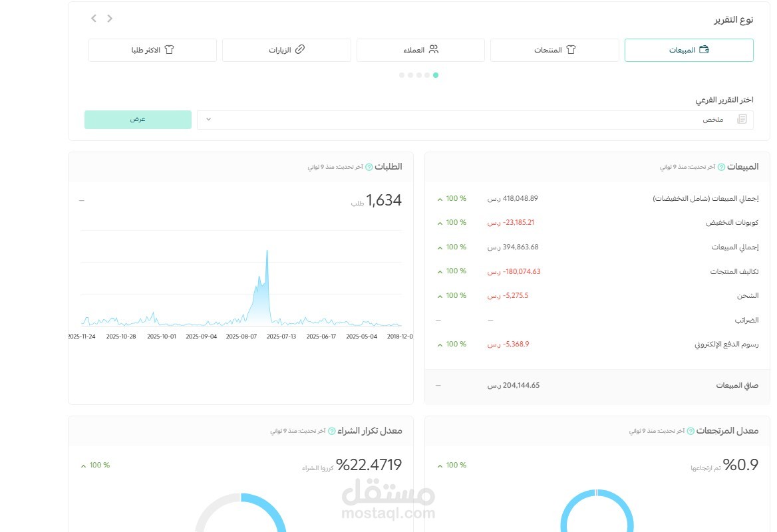777x532 pixels.
Task: Click the active green carousel dot
Action: [x=436, y=75]
